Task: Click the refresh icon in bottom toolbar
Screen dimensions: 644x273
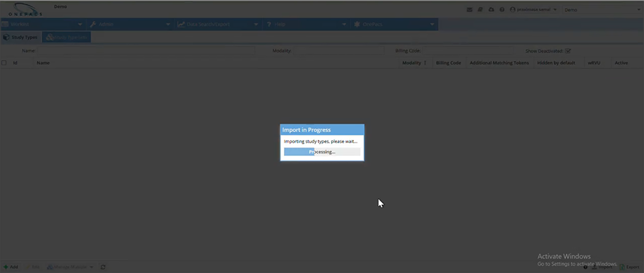Action: [103, 267]
